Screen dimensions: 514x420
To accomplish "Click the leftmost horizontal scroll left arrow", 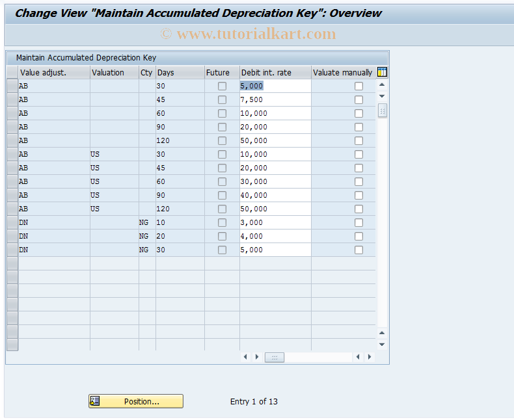I will [245, 357].
